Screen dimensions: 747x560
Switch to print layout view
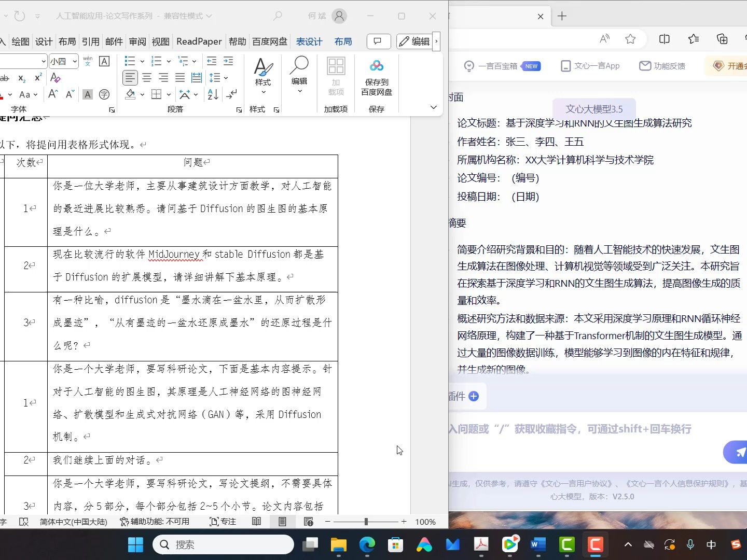click(x=282, y=522)
